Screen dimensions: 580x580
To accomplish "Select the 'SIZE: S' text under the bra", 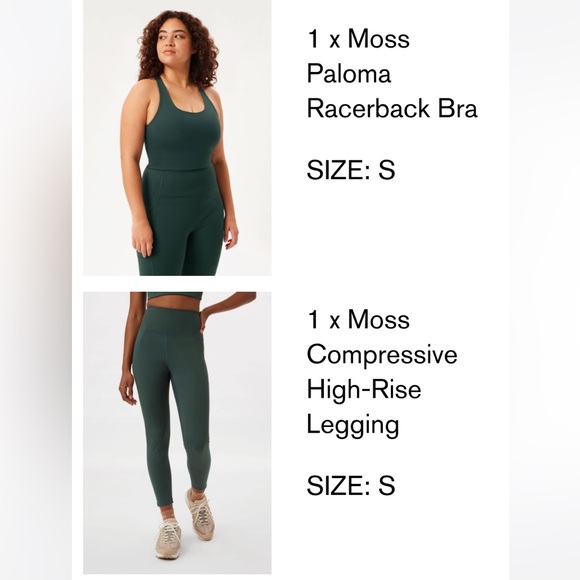I will (x=351, y=170).
